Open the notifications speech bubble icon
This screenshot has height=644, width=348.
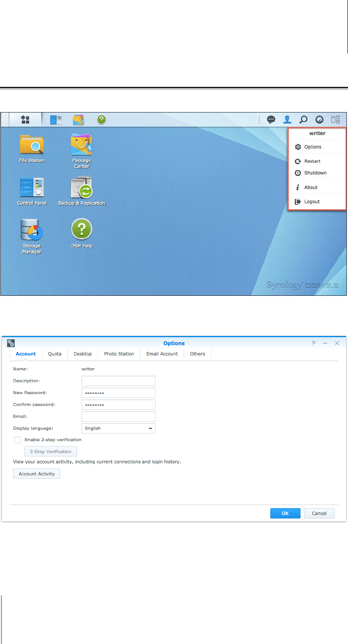tap(271, 120)
